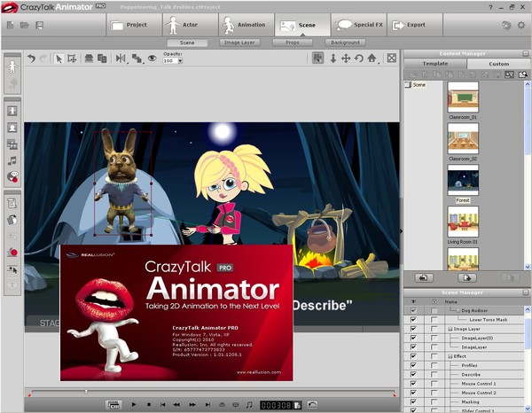Play the animation
The image size is (532, 413).
pyautogui.click(x=134, y=404)
